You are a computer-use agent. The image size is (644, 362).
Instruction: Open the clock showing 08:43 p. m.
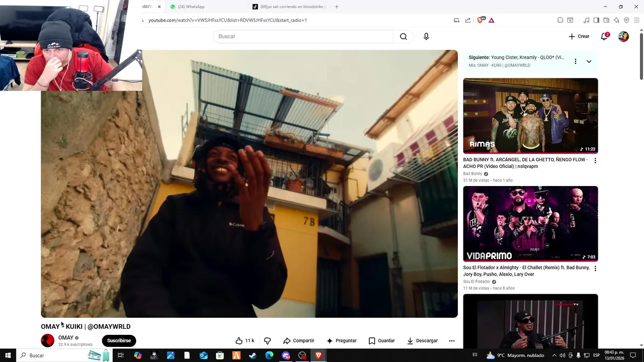pyautogui.click(x=614, y=355)
